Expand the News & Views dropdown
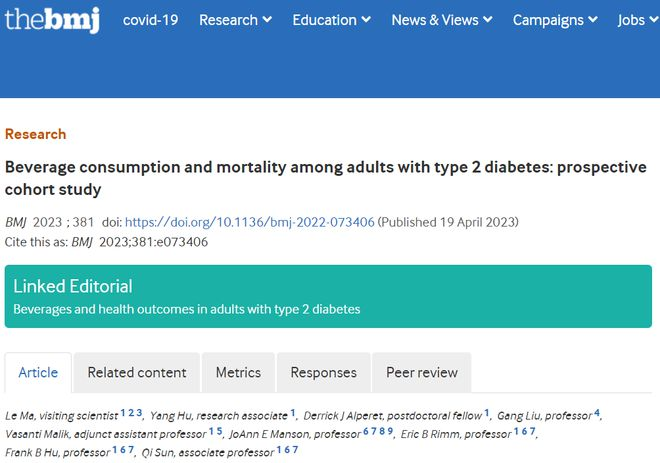The width and height of the screenshot is (660, 463). [x=441, y=20]
